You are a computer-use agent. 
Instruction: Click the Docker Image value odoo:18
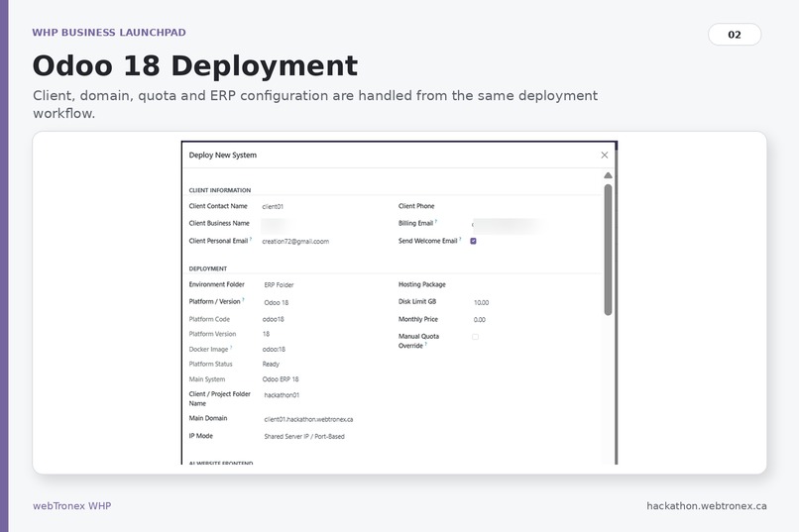pos(274,350)
